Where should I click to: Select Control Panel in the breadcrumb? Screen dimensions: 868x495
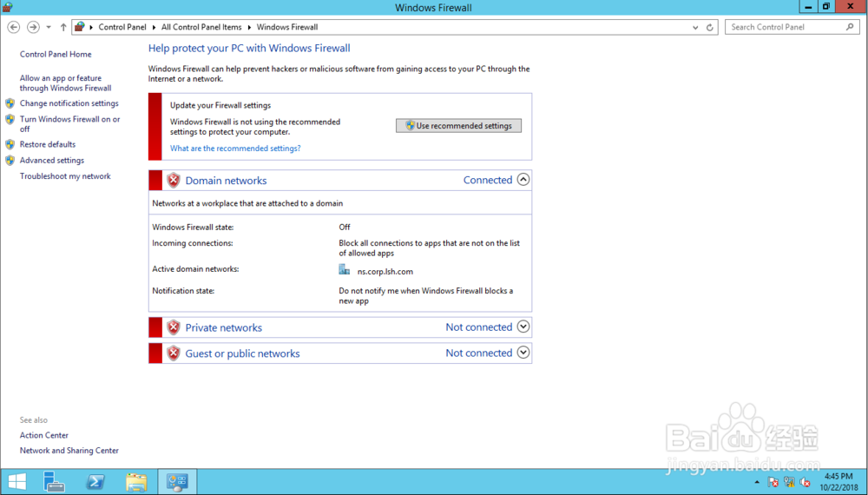tap(122, 27)
